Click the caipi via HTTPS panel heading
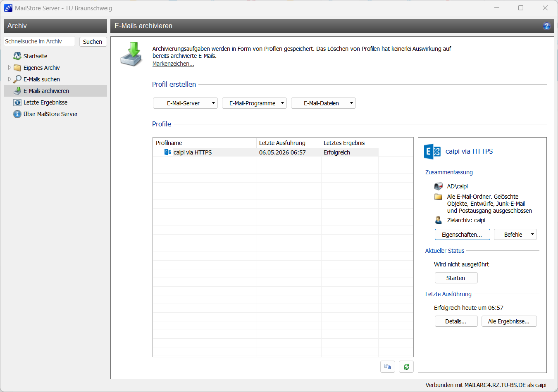The image size is (558, 392). pyautogui.click(x=469, y=152)
